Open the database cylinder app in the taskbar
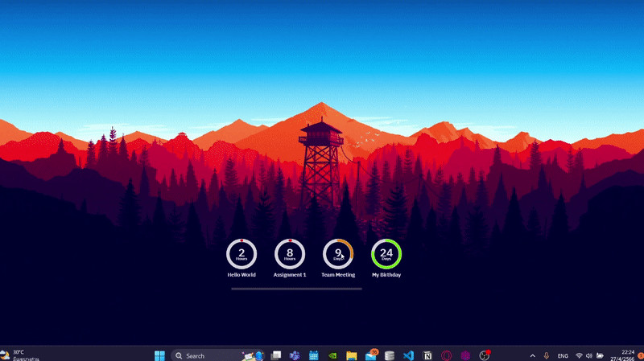The image size is (644, 361). [x=390, y=355]
